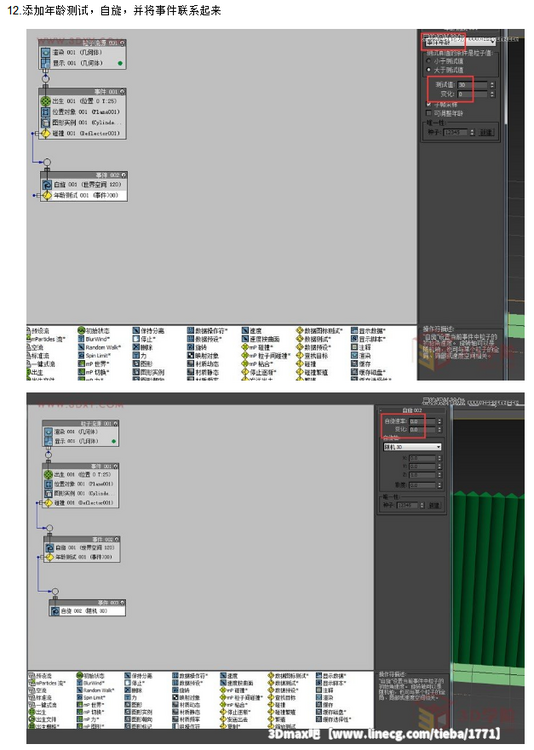Open 随机 3D spin axis dropdown
This screenshot has height=750, width=534.
tap(412, 447)
